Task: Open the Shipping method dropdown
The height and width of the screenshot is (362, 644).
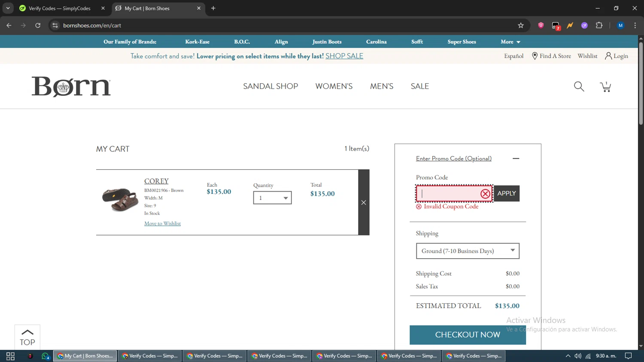Action: coord(468,251)
